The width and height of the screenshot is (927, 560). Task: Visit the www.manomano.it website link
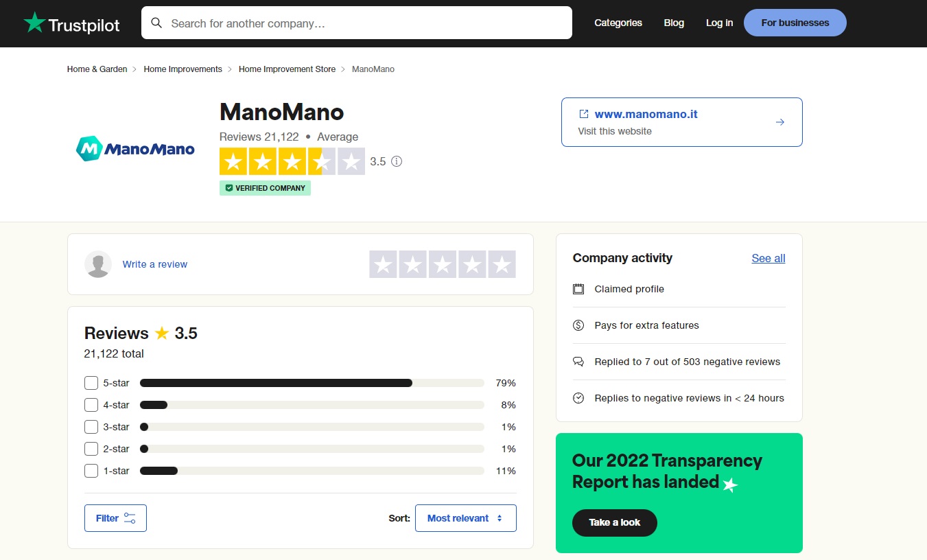point(646,114)
